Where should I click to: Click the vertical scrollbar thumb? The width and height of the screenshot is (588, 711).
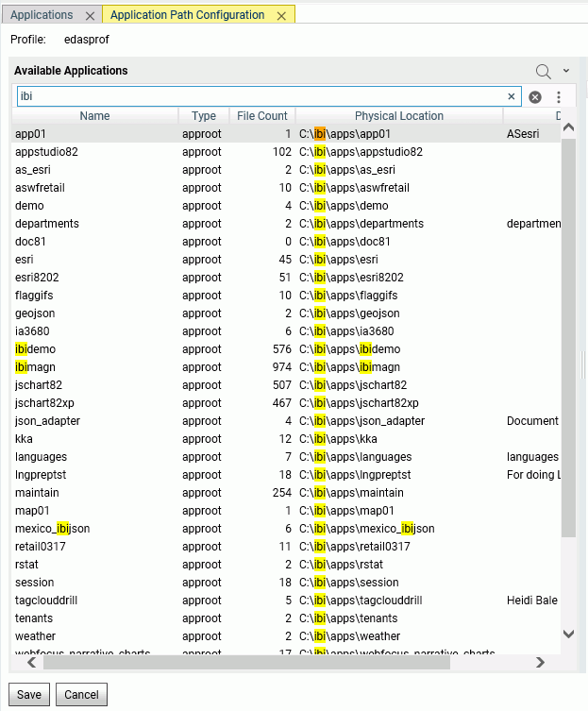pyautogui.click(x=568, y=338)
